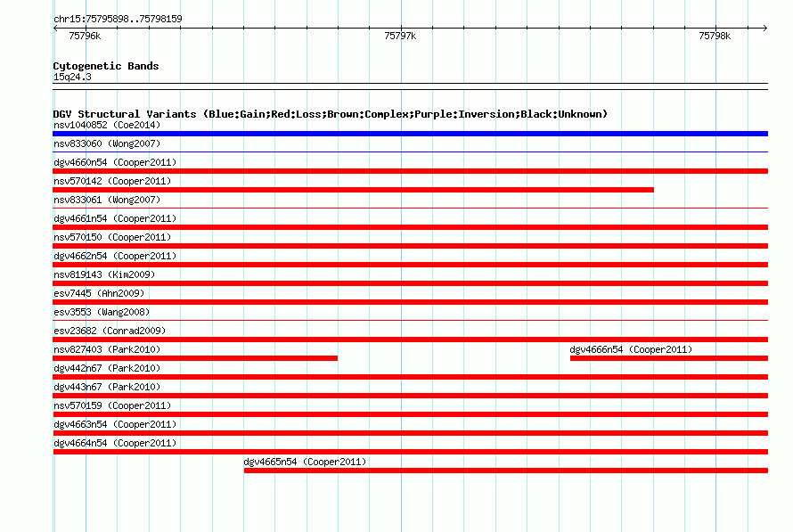Open dgv4662n54 (Cooper2011) variant details
Image resolution: width=793 pixels, height=532 pixels.
coord(115,256)
